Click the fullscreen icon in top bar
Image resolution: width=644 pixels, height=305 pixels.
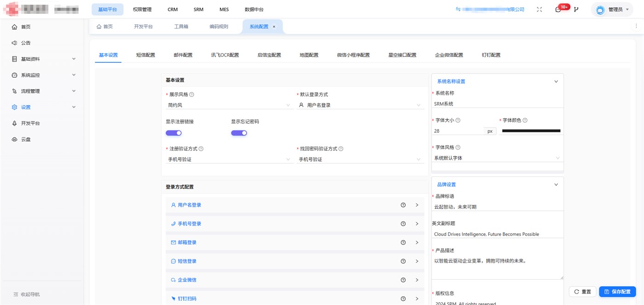click(539, 9)
